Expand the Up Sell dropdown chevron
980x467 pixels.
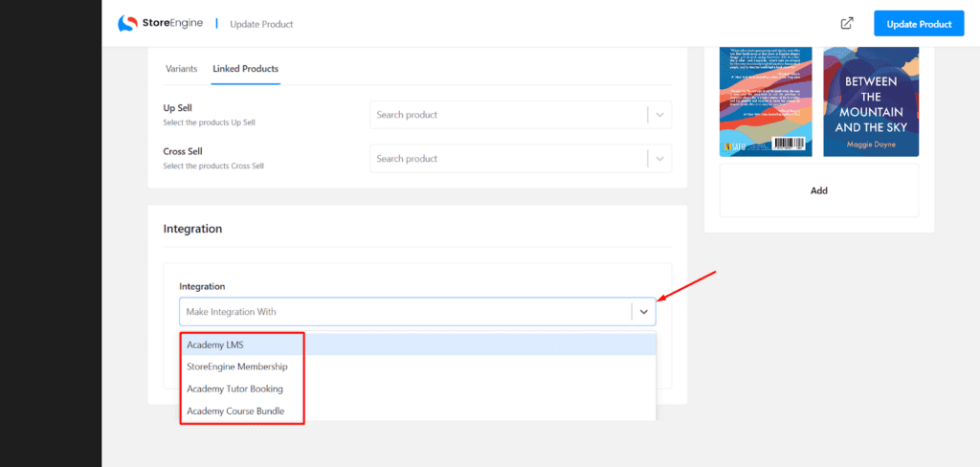[x=660, y=115]
